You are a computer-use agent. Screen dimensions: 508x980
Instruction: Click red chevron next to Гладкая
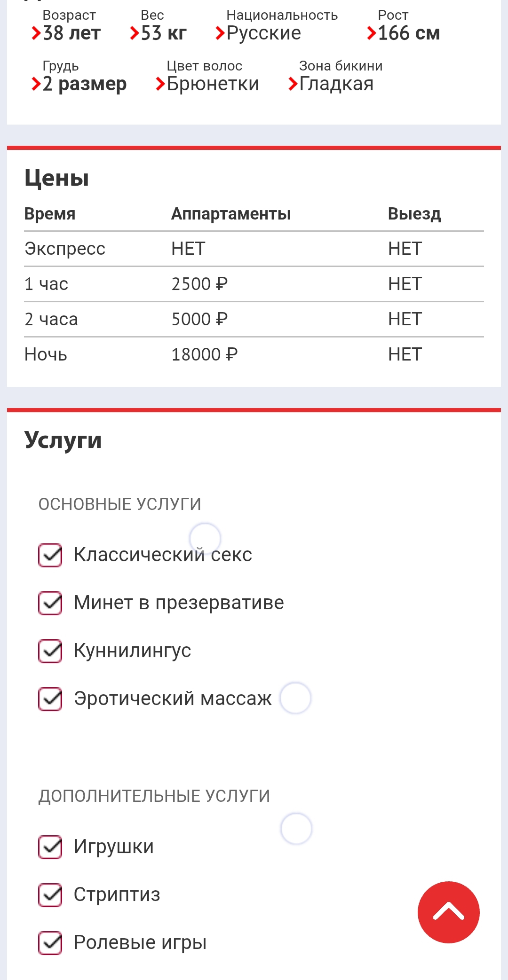coord(293,84)
